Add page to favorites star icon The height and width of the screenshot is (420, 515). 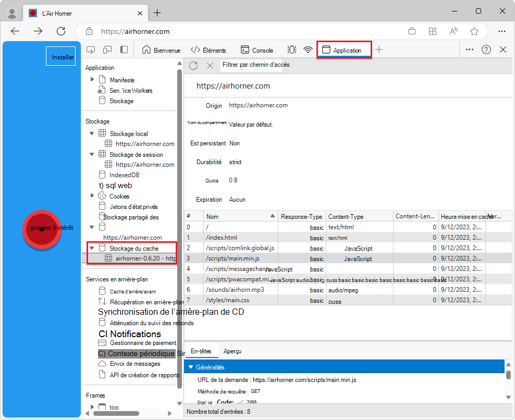(474, 31)
